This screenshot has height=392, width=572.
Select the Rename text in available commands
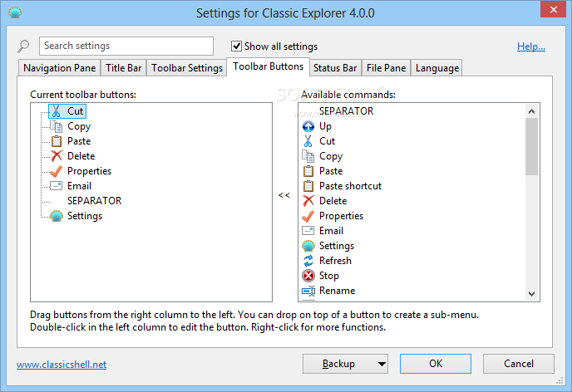[x=337, y=291]
